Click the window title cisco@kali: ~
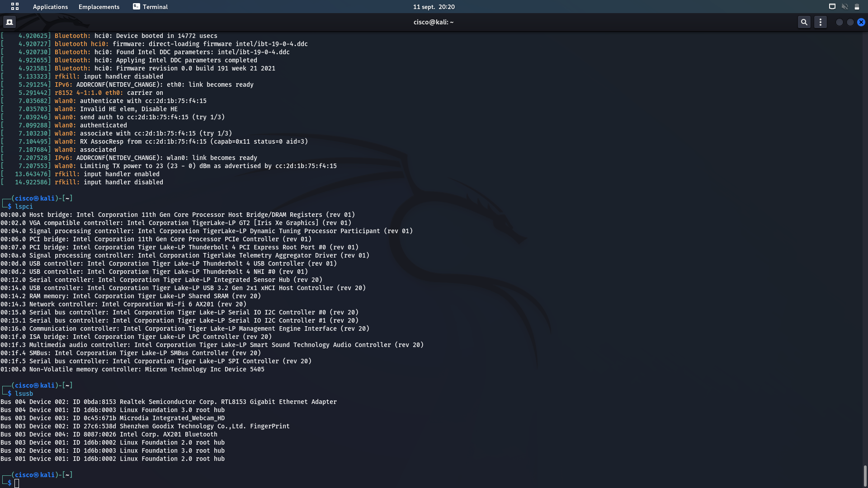868x488 pixels. click(x=434, y=22)
